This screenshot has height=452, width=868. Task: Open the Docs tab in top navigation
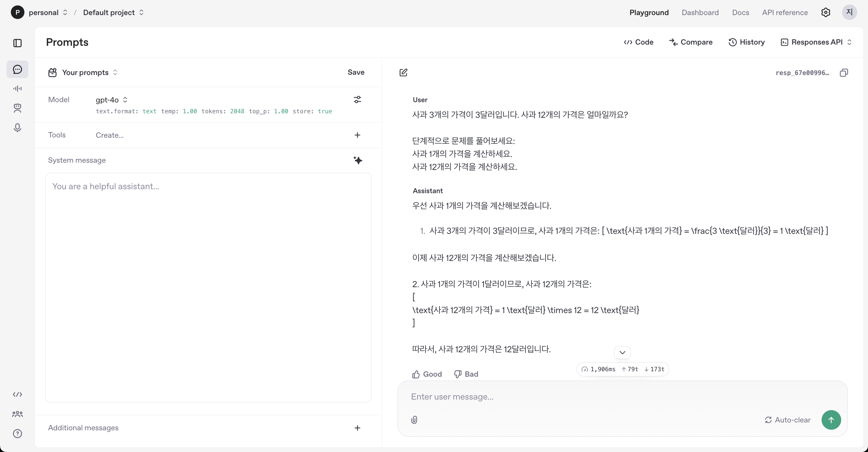pos(740,12)
